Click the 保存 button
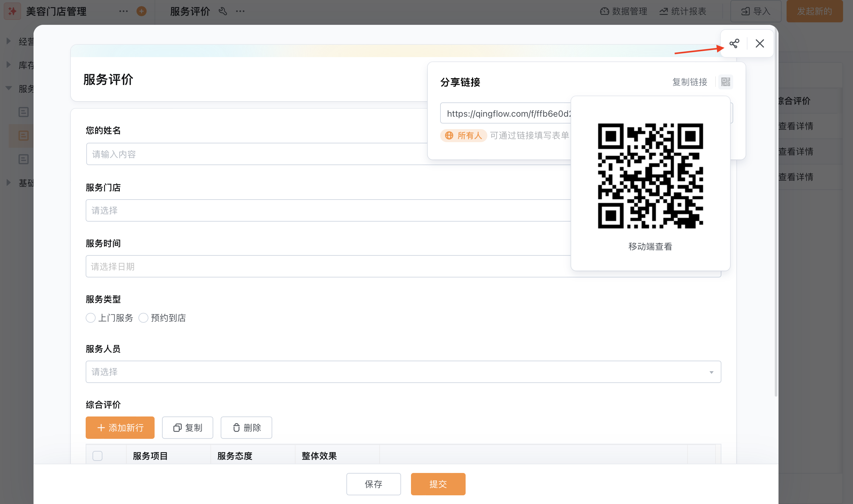853x504 pixels. tap(374, 484)
